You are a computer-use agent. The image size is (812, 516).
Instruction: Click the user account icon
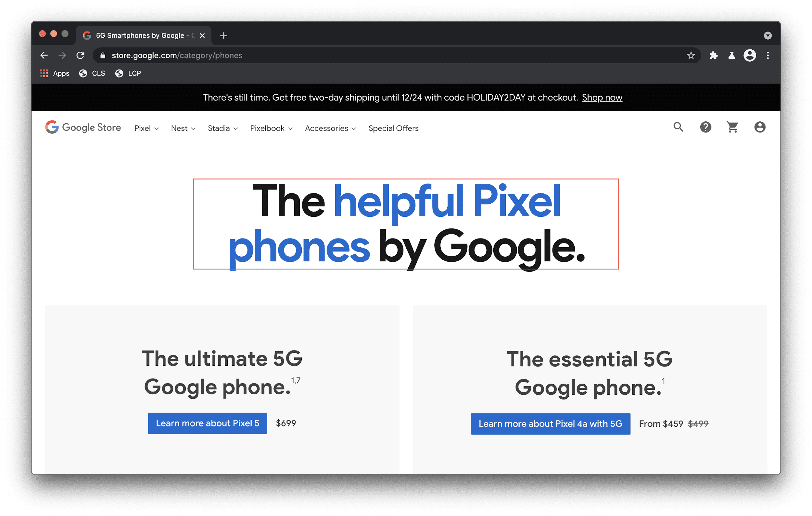(x=759, y=127)
